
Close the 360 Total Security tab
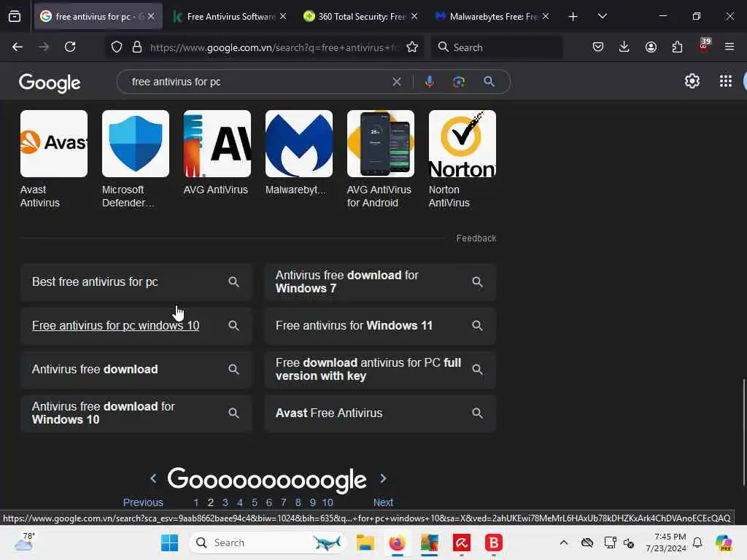[414, 17]
